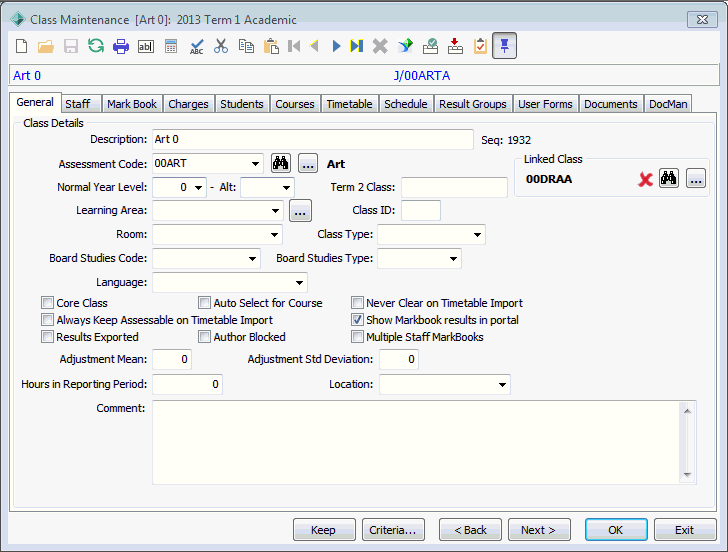Click the tray with green check icon
The width and height of the screenshot is (728, 552).
click(x=430, y=46)
